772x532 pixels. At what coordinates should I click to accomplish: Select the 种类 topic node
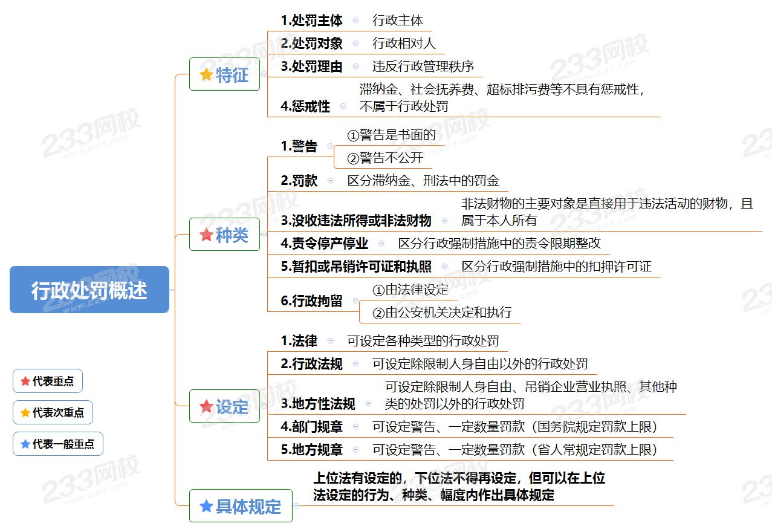(x=224, y=235)
